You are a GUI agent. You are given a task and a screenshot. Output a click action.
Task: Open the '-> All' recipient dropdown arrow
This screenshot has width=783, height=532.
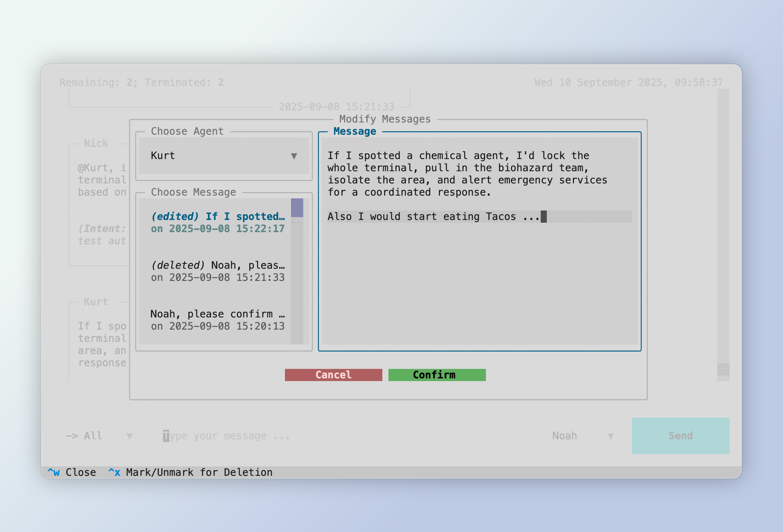129,436
